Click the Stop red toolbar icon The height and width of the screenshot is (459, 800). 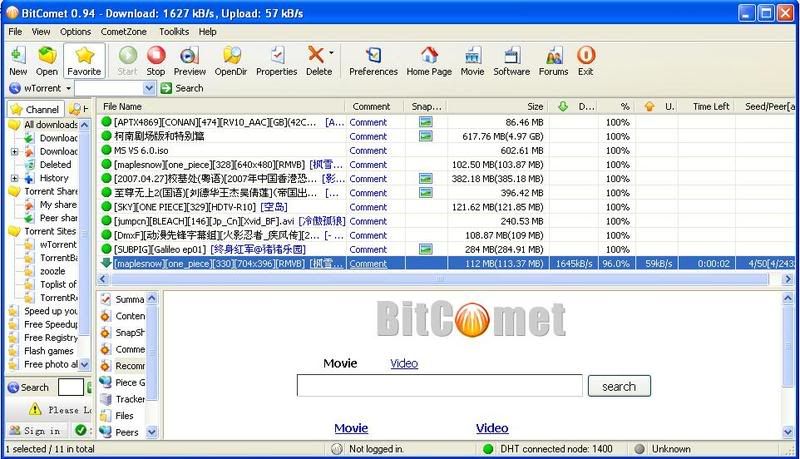[x=156, y=55]
